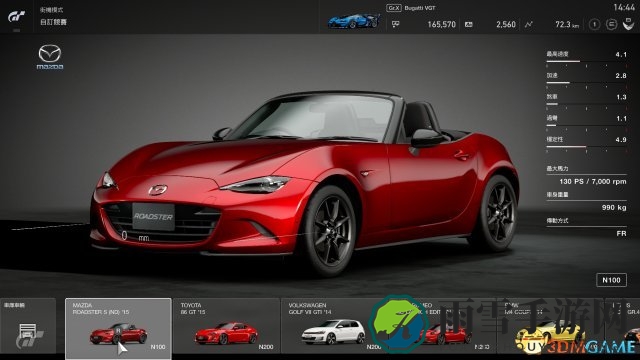Click the profile emblem icon at top right
Screen dimensions: 640x360
pyautogui.click(x=628, y=24)
